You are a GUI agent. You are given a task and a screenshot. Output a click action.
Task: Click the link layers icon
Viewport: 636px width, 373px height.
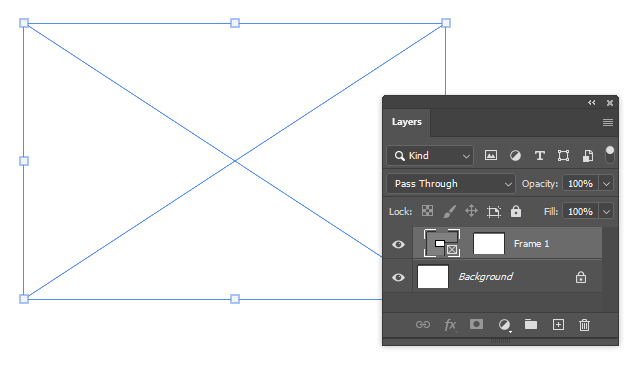pyautogui.click(x=423, y=325)
